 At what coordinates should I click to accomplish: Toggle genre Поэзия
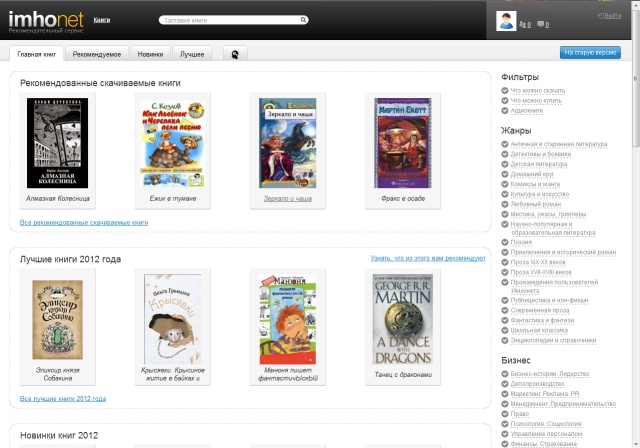tap(517, 242)
